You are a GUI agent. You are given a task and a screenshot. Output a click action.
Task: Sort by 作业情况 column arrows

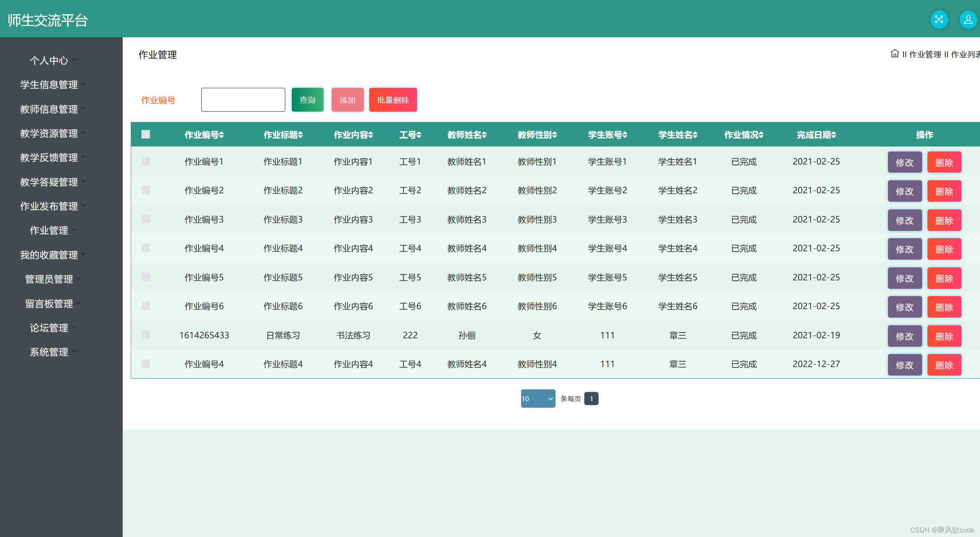(x=761, y=135)
